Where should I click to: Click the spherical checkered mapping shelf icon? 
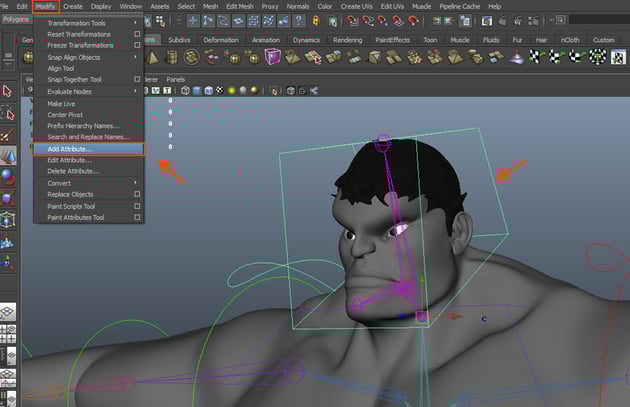point(598,57)
